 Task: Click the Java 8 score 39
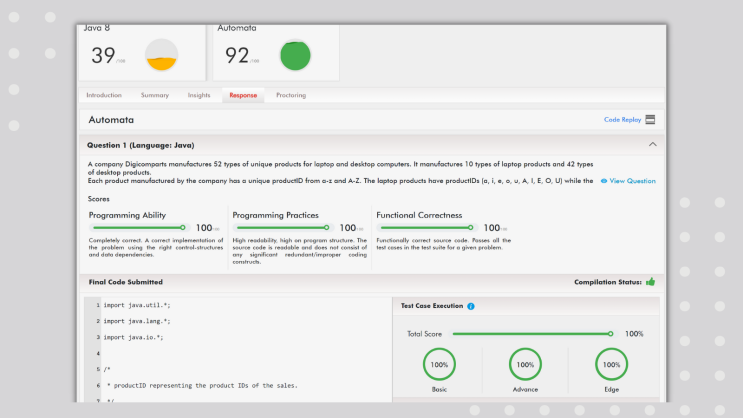(103, 55)
